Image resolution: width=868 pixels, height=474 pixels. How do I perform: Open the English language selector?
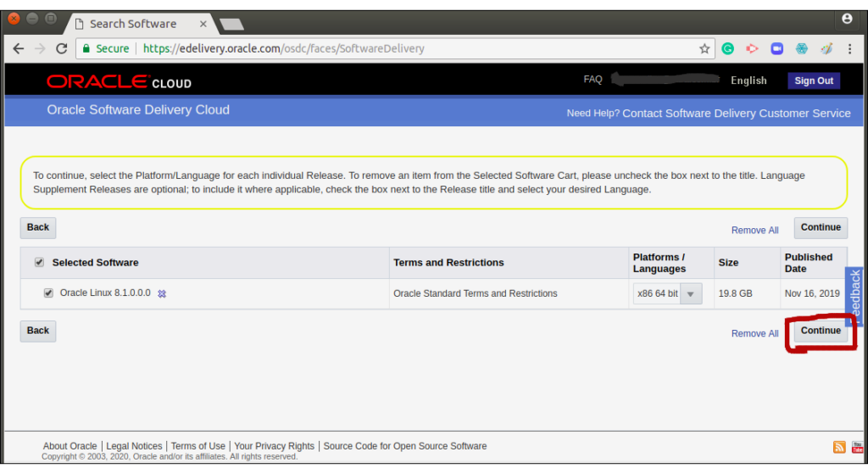(x=748, y=81)
